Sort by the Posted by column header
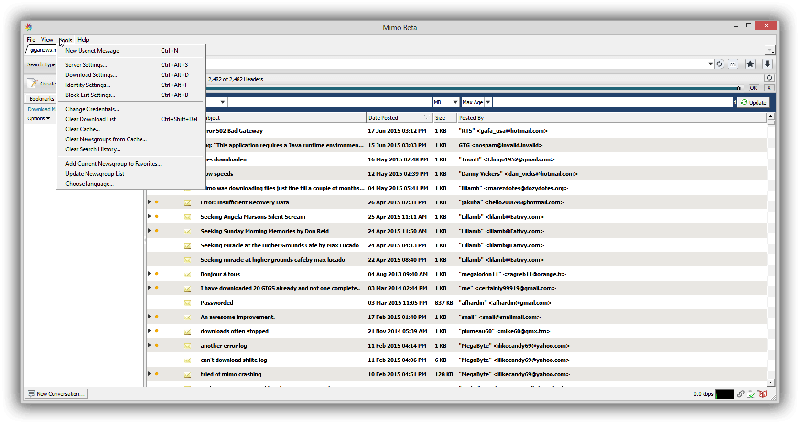The height and width of the screenshot is (424, 800). pyautogui.click(x=611, y=118)
